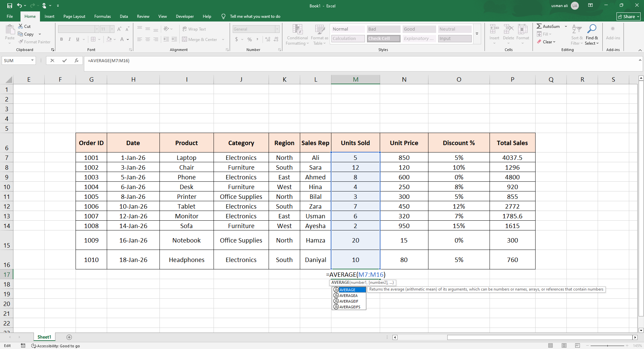Open Conditional Formatting options
The image size is (644, 349).
[297, 35]
